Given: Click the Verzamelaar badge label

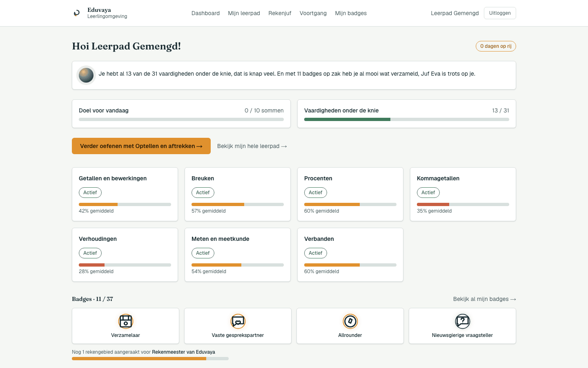Looking at the screenshot, I should click(x=126, y=335).
